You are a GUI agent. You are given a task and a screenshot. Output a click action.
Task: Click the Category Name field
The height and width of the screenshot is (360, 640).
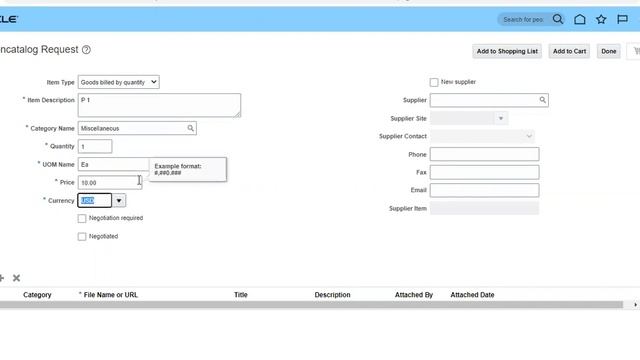137,128
